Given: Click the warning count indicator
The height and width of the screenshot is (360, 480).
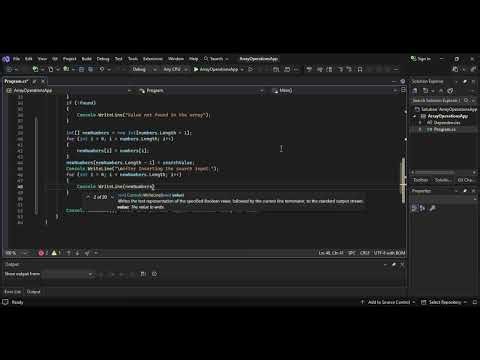Looking at the screenshot, I should point(56,253).
